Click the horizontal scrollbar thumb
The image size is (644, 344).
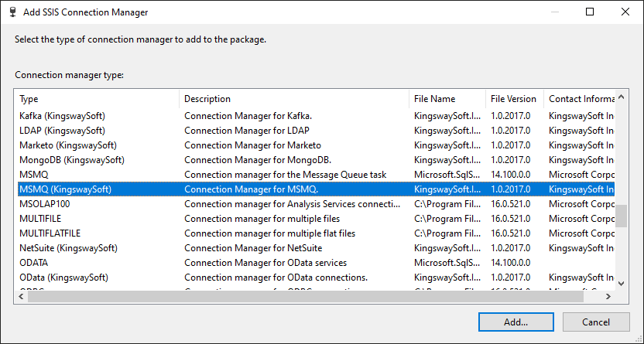[x=306, y=296]
